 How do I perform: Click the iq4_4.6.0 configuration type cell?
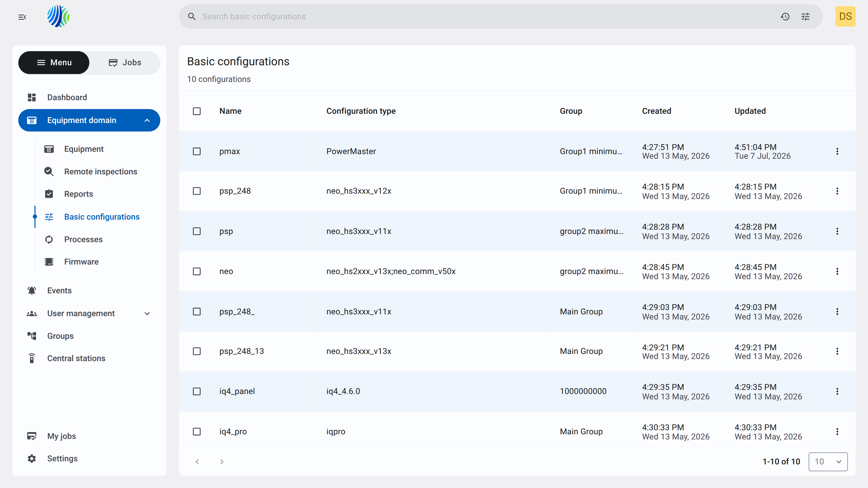[x=343, y=392]
